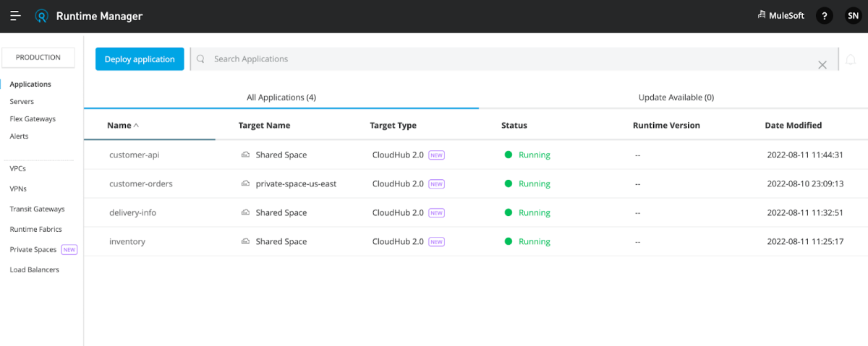
Task: Go to Servers in the sidebar
Action: (x=22, y=102)
